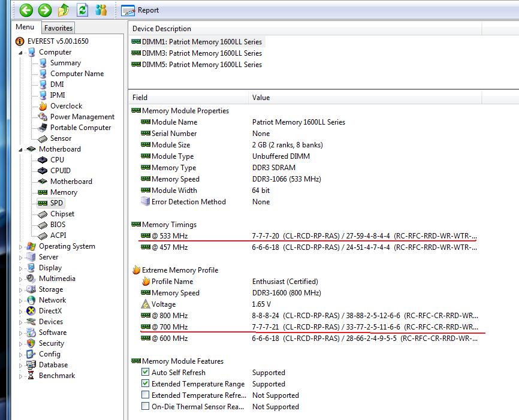Expand the Display branch
The image size is (519, 420).
(20, 268)
